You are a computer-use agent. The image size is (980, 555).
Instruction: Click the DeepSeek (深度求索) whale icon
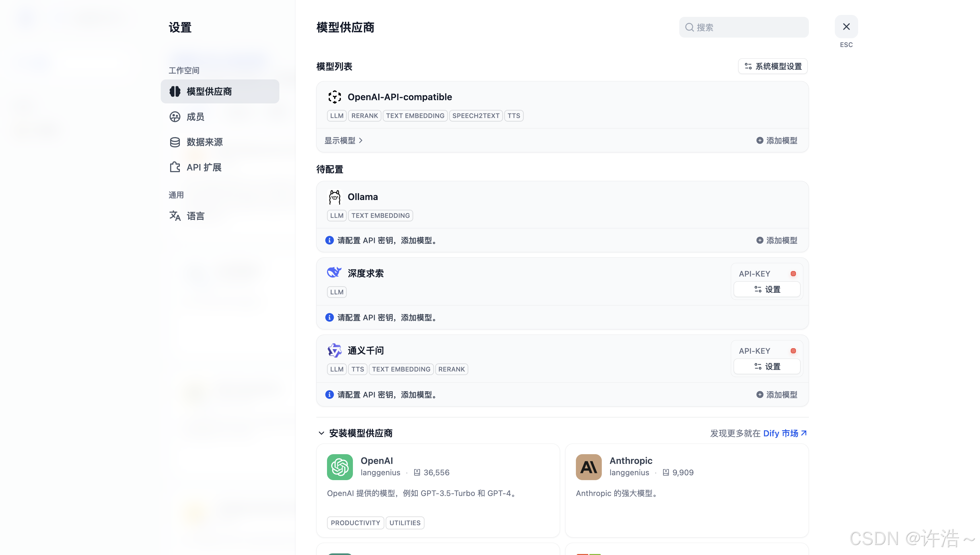[334, 273]
